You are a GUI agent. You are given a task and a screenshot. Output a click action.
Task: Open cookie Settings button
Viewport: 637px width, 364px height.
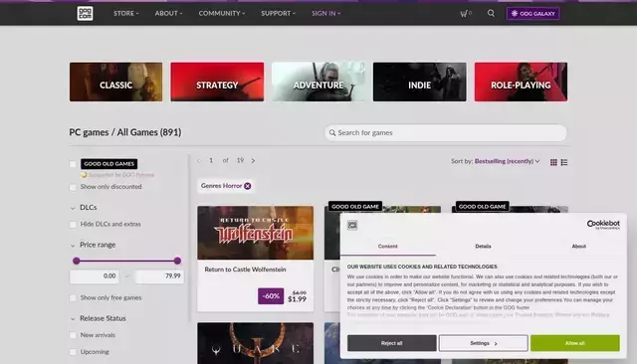(x=484, y=343)
